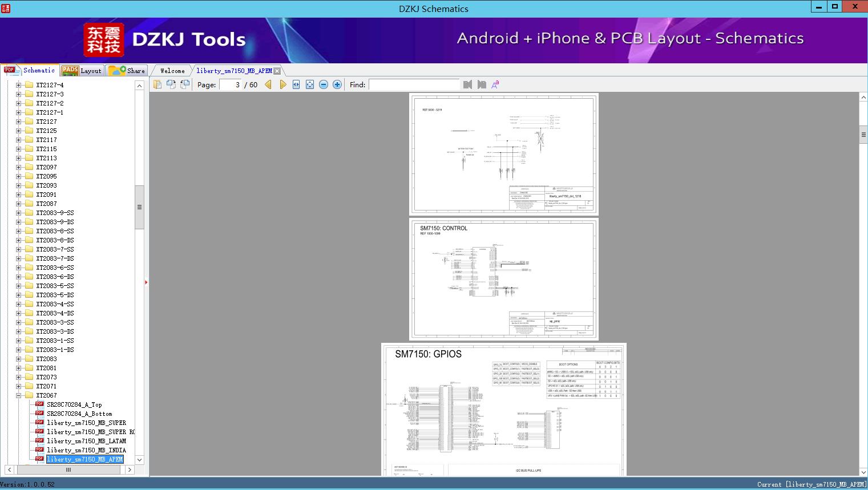Rotate page counterclockwise using second toolbar icon

[x=171, y=84]
